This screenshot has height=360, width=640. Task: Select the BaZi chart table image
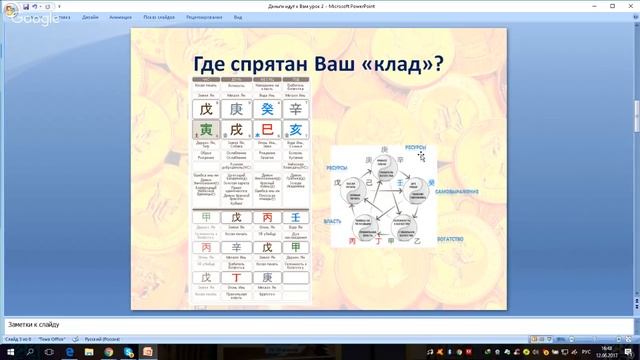pyautogui.click(x=251, y=190)
